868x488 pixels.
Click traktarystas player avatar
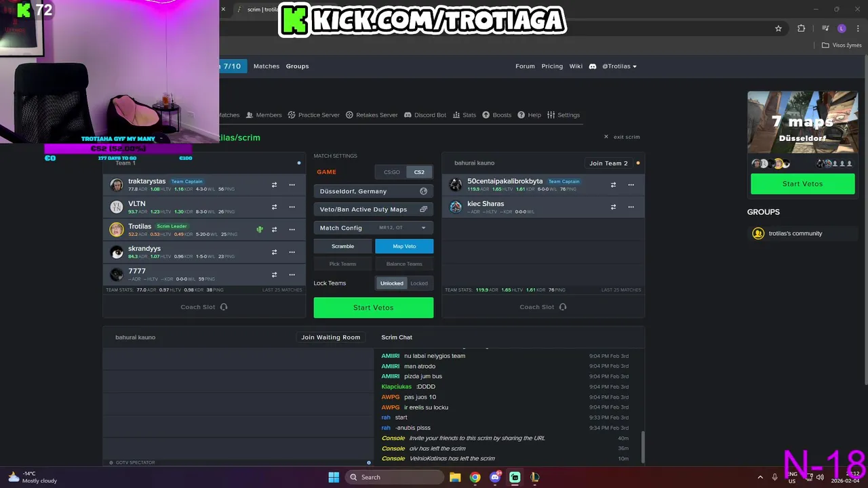click(117, 184)
